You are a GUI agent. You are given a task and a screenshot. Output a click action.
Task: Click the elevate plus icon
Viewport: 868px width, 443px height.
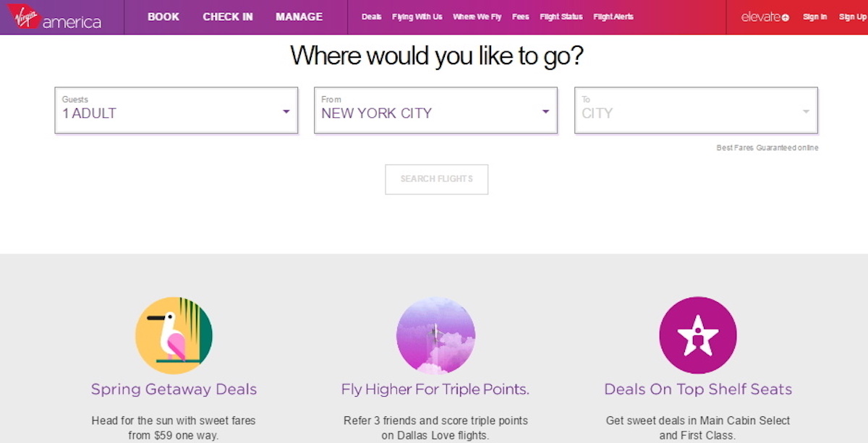(x=786, y=17)
